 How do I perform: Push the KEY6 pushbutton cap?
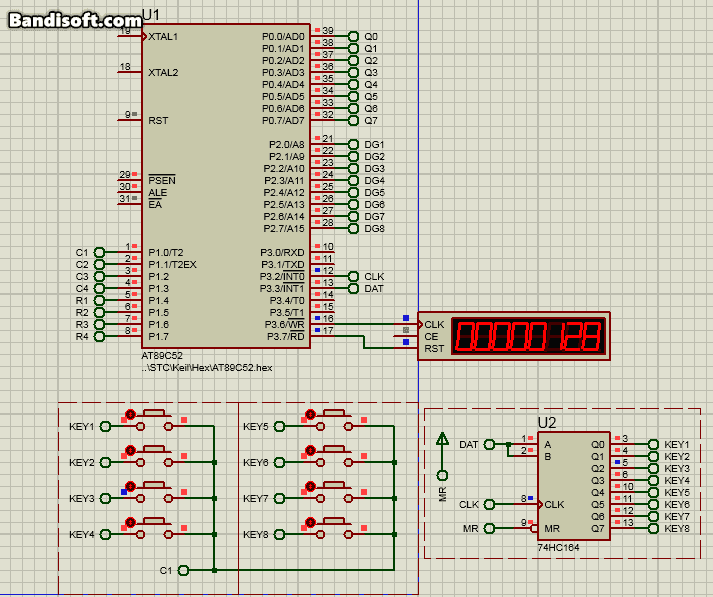(334, 449)
